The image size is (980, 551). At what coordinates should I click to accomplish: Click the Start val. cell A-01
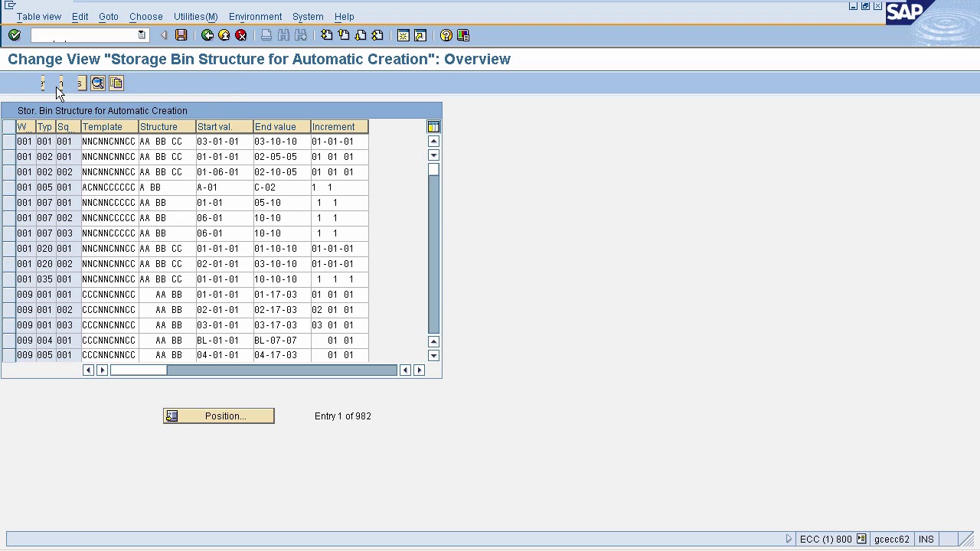pyautogui.click(x=224, y=187)
